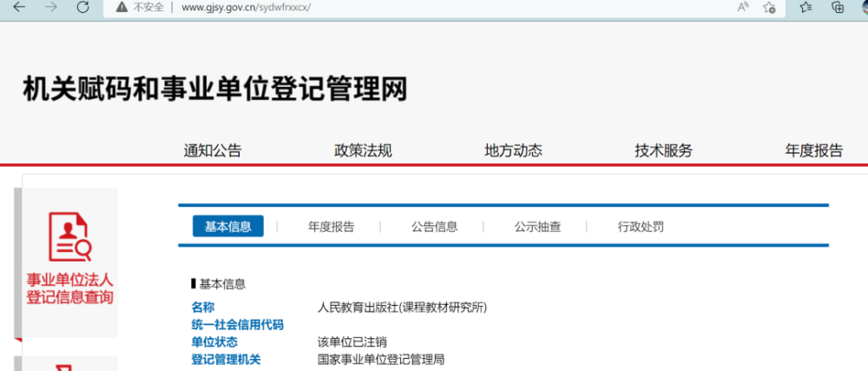This screenshot has width=868, height=371.
Task: Open the favorites list icon
Action: [x=806, y=7]
